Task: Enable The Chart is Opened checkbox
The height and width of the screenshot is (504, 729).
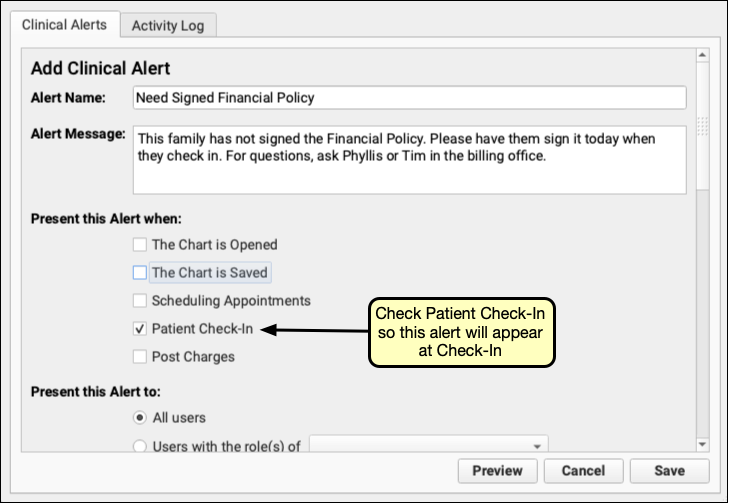Action: (x=140, y=244)
